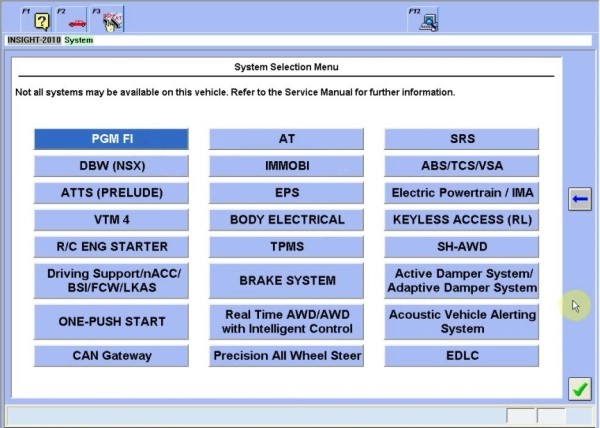Open the F12 screen capture icon
The height and width of the screenshot is (428, 600).
[x=428, y=20]
